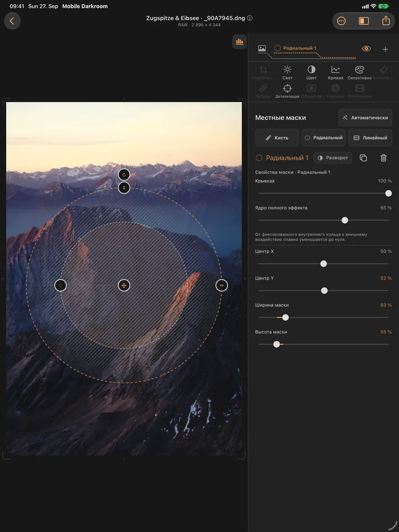399x532 pixels.
Task: Duplicate the Радиальный 1 mask
Action: click(x=364, y=158)
